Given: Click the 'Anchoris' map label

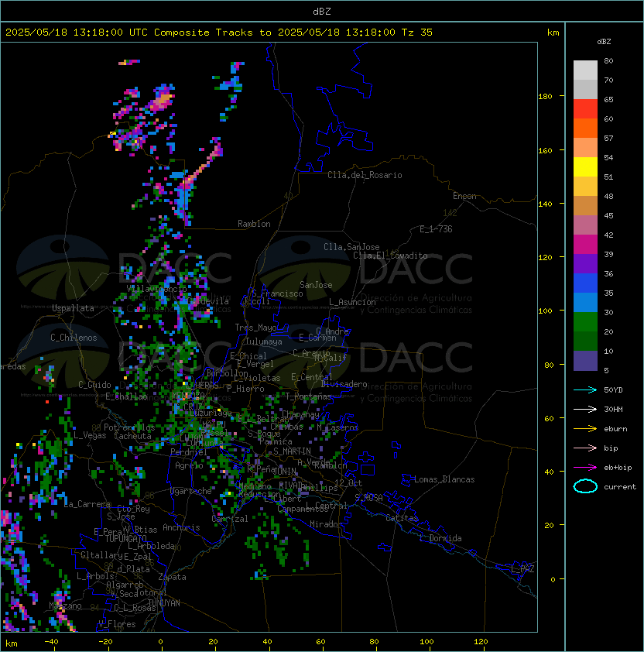Looking at the screenshot, I should tap(181, 527).
